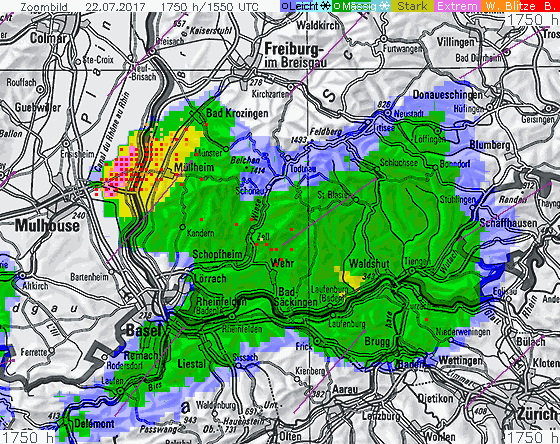
Task: Click the snowflake icon beside Mässig
Action: [384, 6]
